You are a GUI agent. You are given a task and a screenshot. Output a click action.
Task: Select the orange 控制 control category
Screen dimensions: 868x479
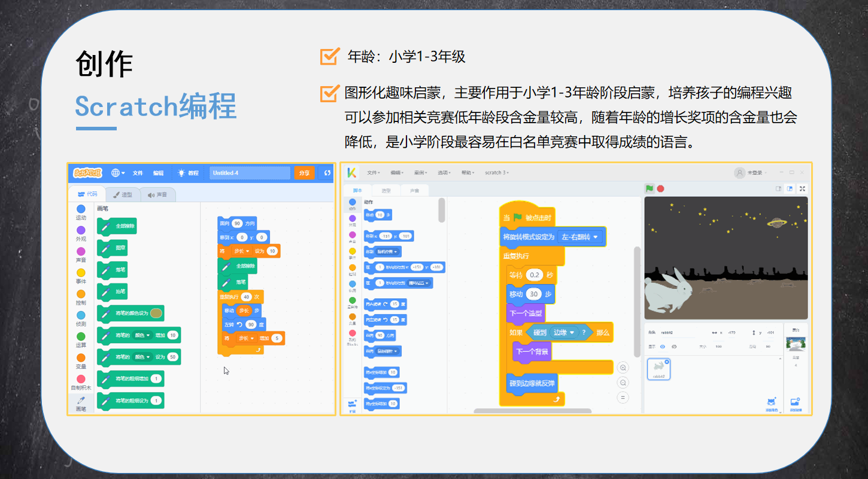tap(81, 298)
